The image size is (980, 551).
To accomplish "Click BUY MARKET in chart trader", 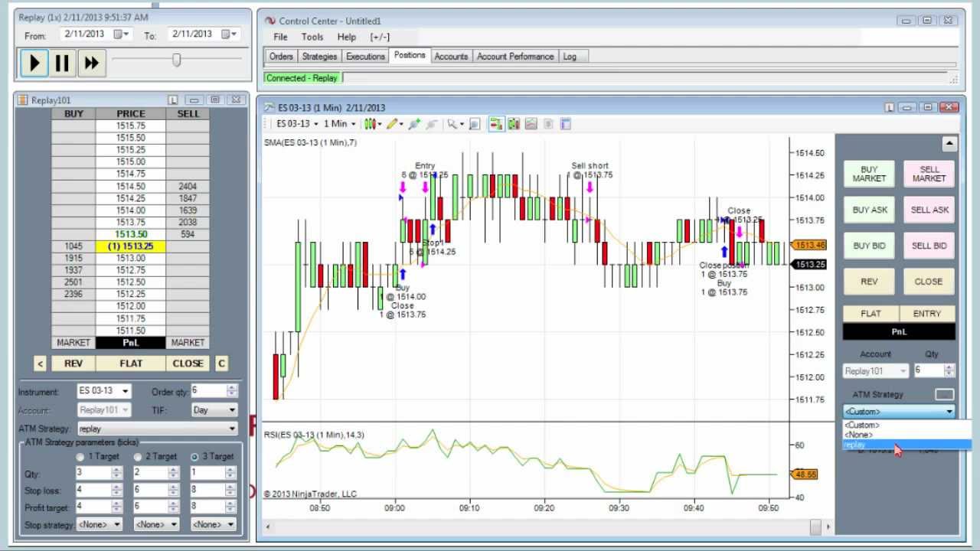I will coord(869,174).
